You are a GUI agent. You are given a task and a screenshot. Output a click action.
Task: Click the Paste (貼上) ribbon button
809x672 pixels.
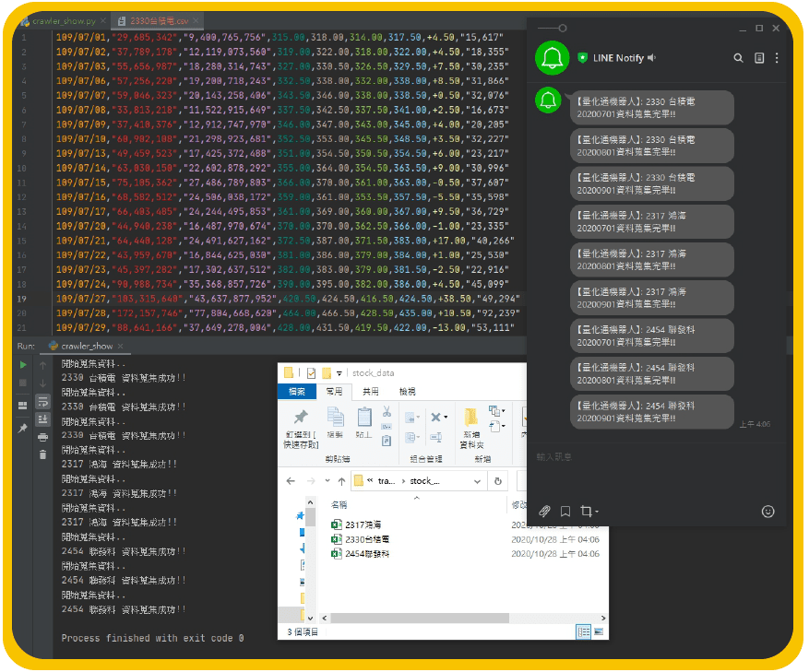click(x=364, y=422)
